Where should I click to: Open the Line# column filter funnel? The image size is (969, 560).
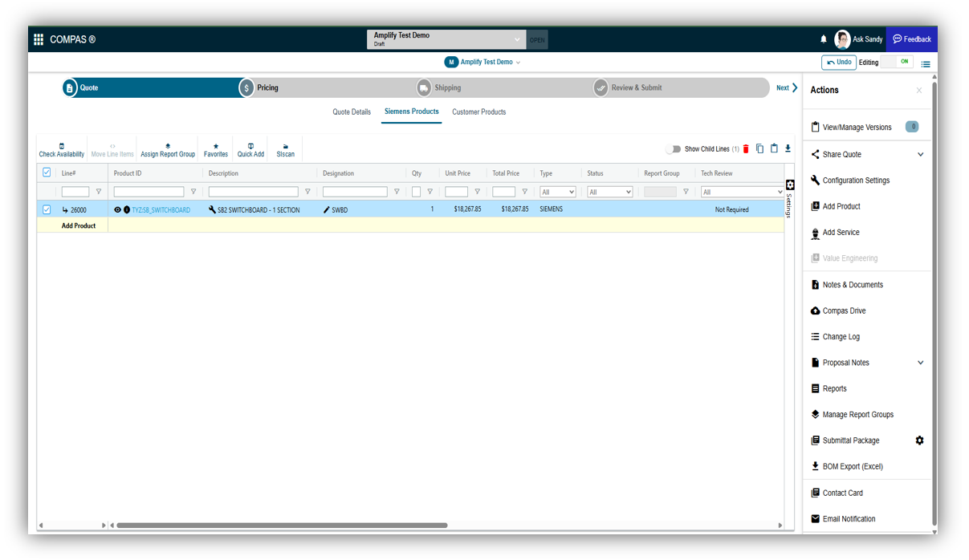pyautogui.click(x=99, y=192)
